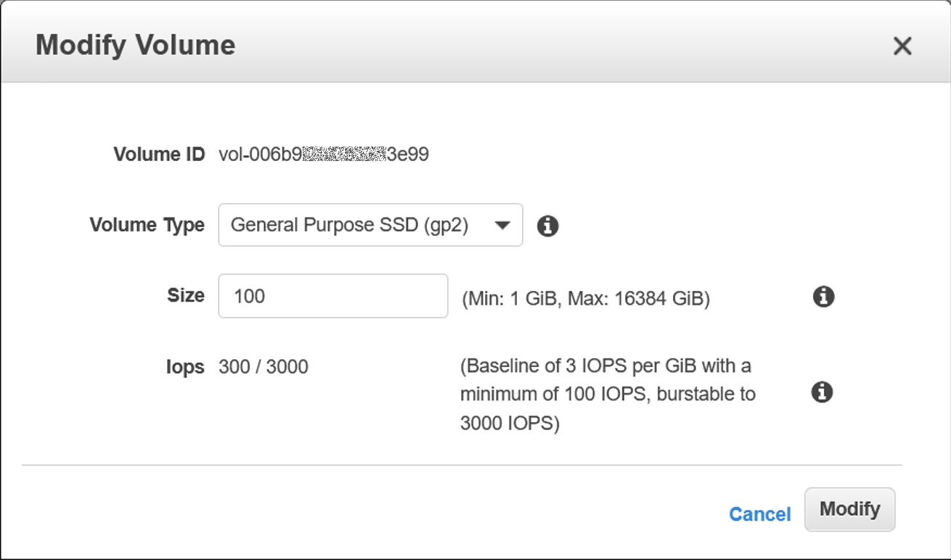The height and width of the screenshot is (560, 951).
Task: Click the arrow on General Purpose SSD selector
Action: (502, 226)
